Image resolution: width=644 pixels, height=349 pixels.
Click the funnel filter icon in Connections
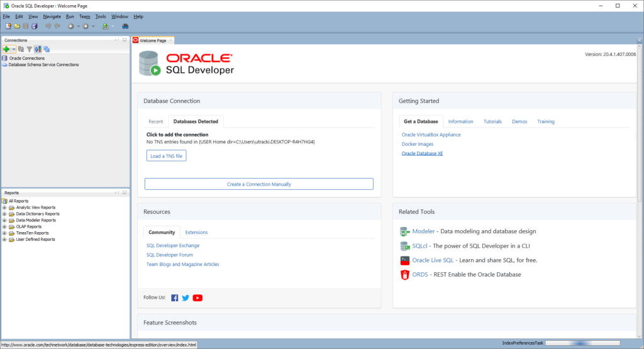(x=29, y=49)
